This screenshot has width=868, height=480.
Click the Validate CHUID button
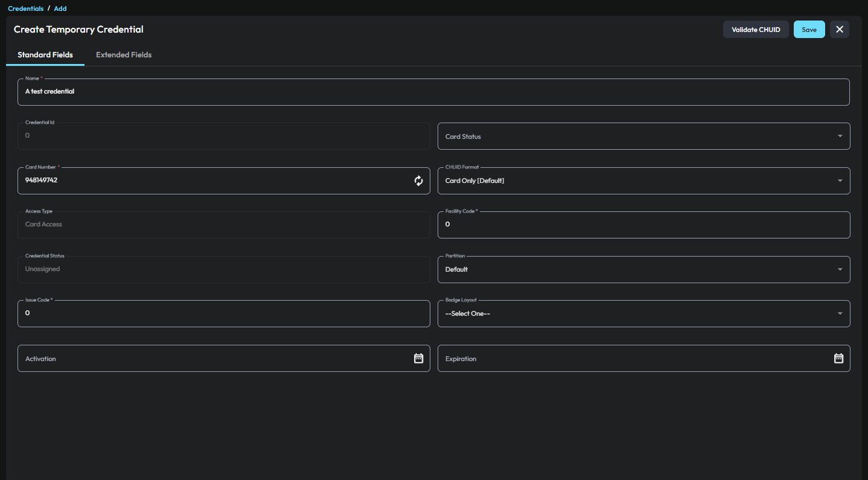(x=756, y=30)
